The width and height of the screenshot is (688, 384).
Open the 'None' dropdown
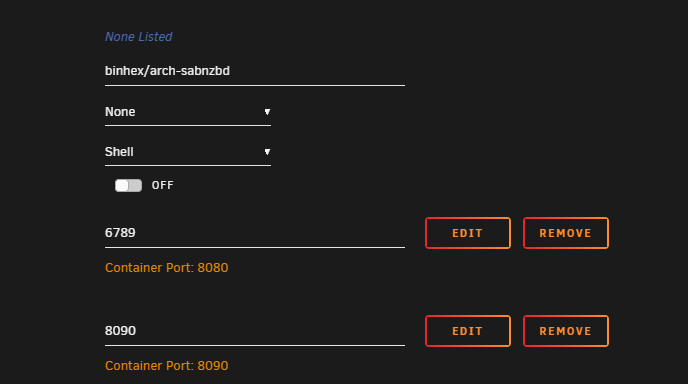point(188,112)
